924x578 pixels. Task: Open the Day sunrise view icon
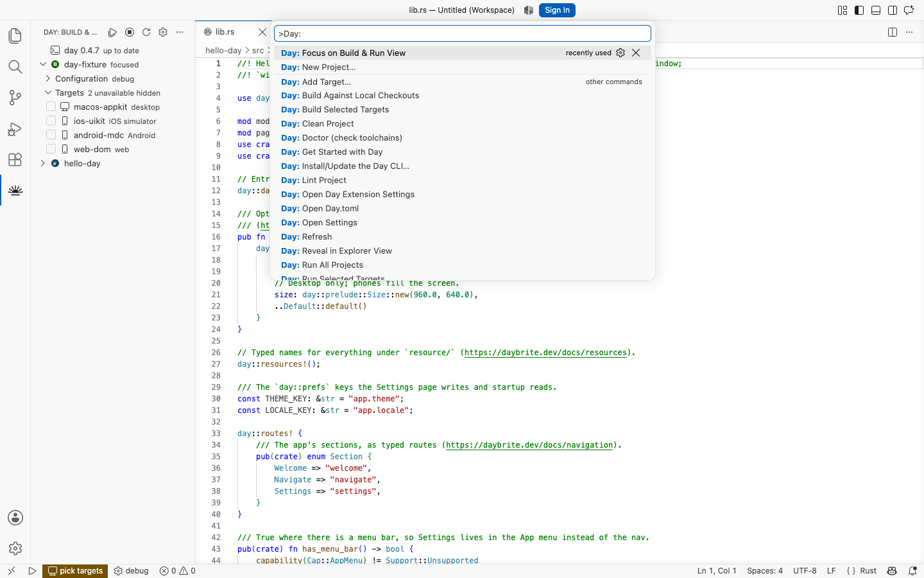pos(15,191)
